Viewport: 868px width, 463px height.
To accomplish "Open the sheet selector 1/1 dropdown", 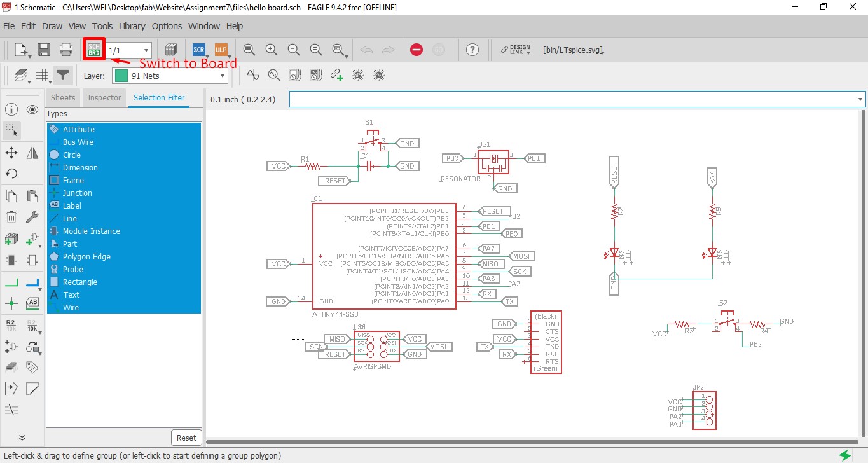I will (x=129, y=50).
